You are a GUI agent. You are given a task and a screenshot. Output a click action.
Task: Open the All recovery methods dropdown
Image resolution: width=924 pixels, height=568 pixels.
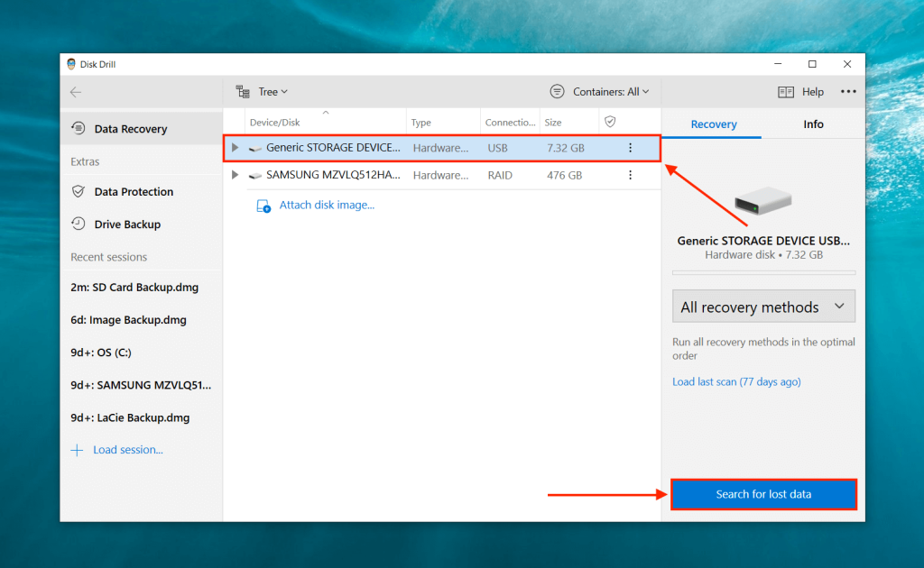[762, 306]
